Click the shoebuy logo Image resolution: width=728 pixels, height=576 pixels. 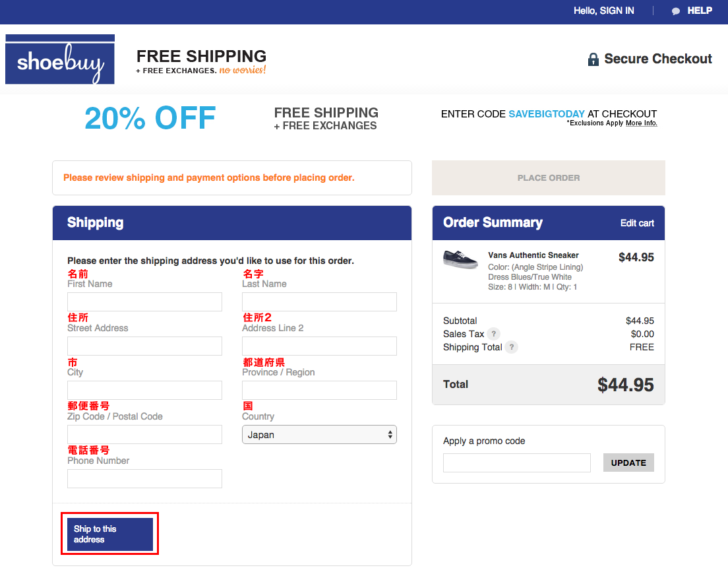point(60,59)
